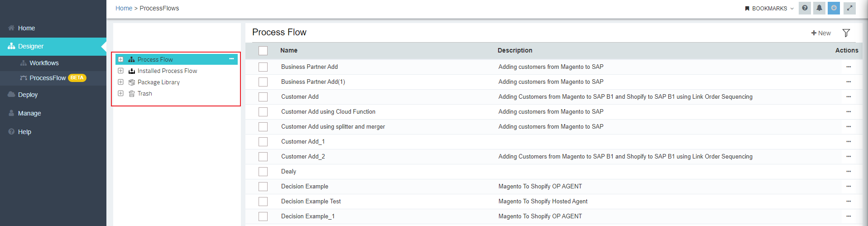Viewport: 868px width, 226px height.
Task: Open the notifications bell icon
Action: 819,8
